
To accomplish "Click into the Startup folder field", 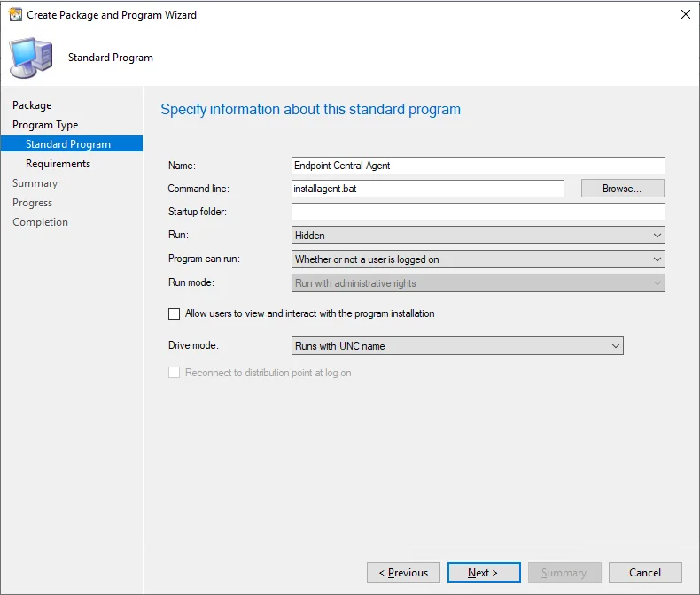I will tap(478, 212).
